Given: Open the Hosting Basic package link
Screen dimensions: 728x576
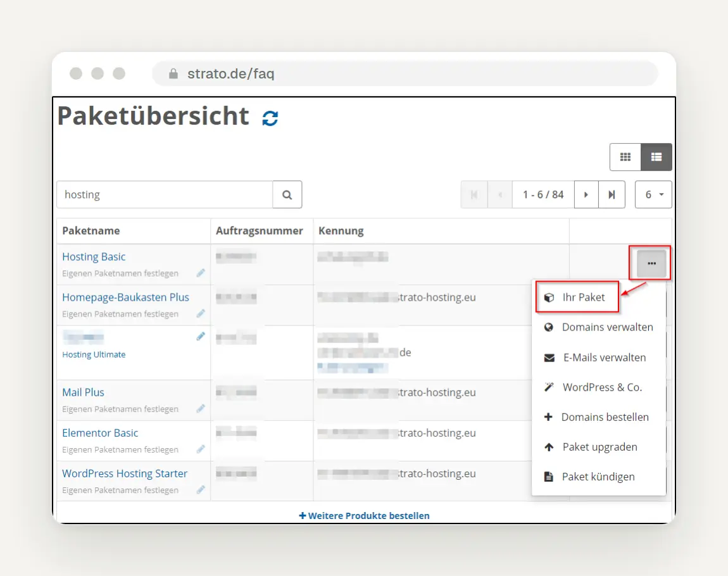Looking at the screenshot, I should pos(94,257).
